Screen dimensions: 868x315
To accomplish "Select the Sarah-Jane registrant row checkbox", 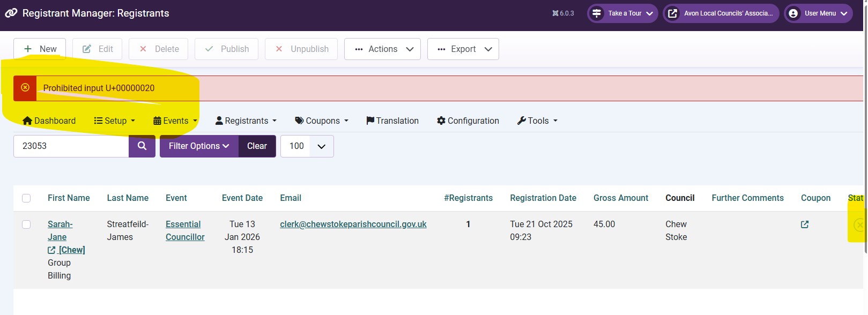I will click(x=26, y=224).
